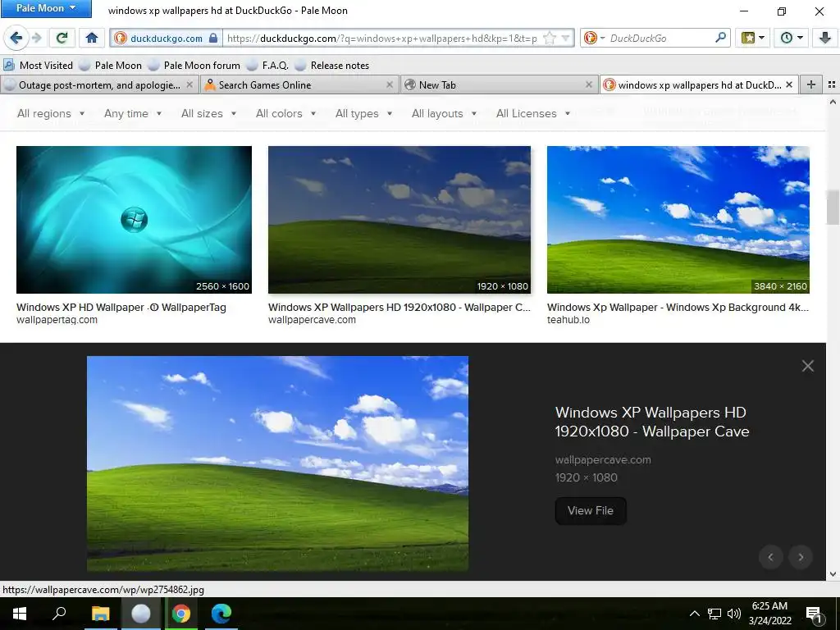
Task: Open Most Visited bookmarks folder
Action: 38,66
